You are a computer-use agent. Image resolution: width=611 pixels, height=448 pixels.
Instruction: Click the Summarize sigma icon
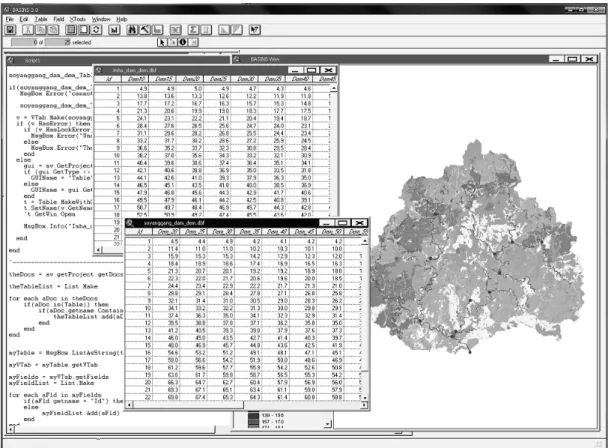pos(193,30)
